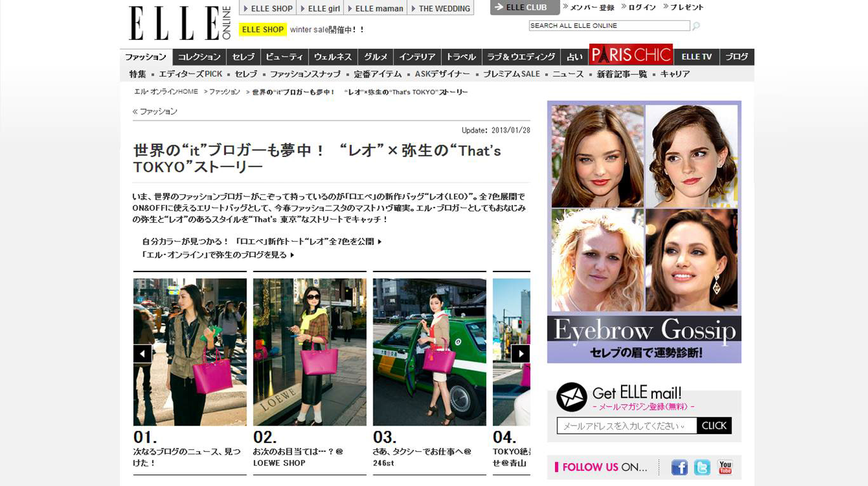The height and width of the screenshot is (486, 868).
Task: Open the Twitter follow icon
Action: 702,468
